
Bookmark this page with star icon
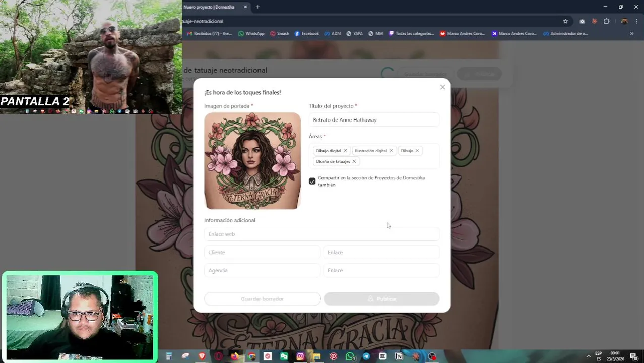[565, 21]
